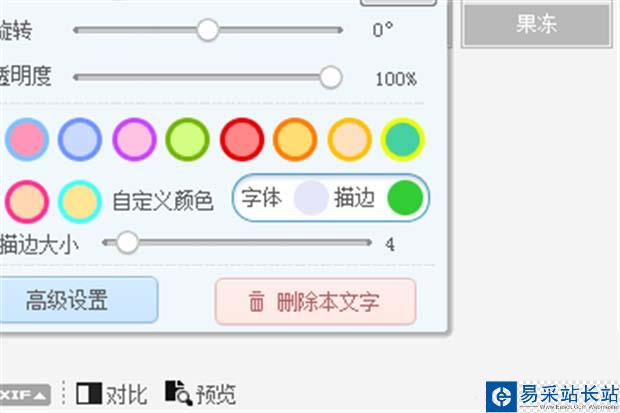Open the 字体 custom font color swatch

tap(311, 198)
